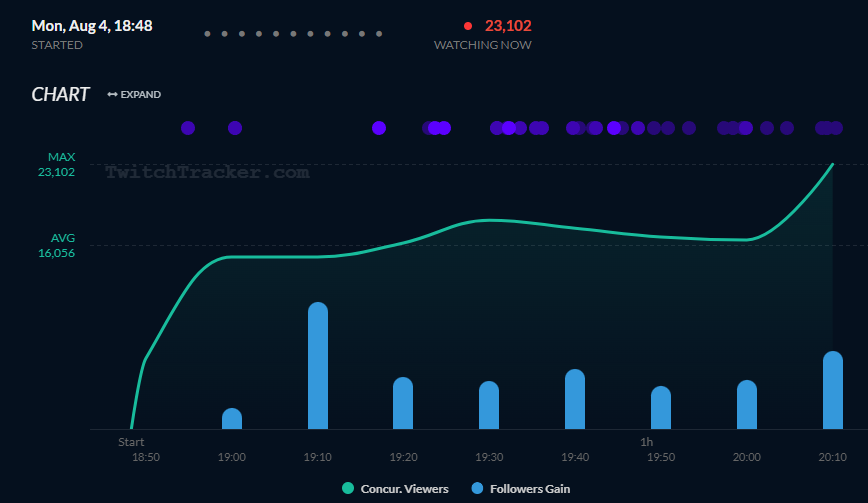The height and width of the screenshot is (503, 868).
Task: Toggle Concur. Viewers legend series
Action: [395, 489]
